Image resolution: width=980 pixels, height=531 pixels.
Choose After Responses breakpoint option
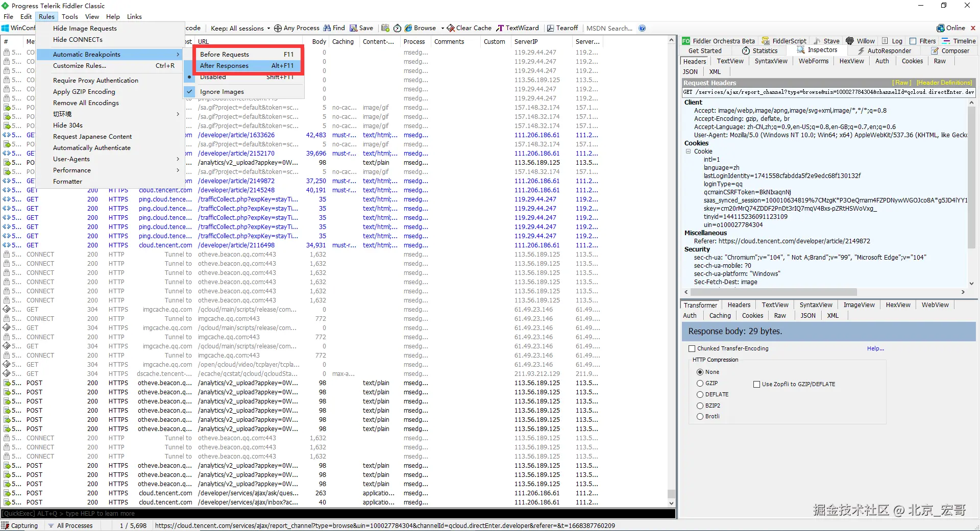[x=247, y=65]
